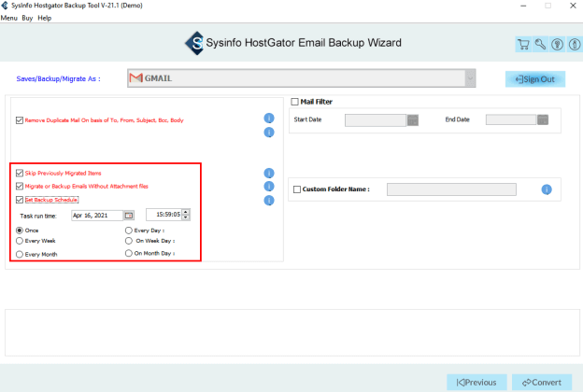Viewport: 583px width, 392px height.
Task: Uncheck Skip Previously Migrated Items
Action: click(20, 174)
